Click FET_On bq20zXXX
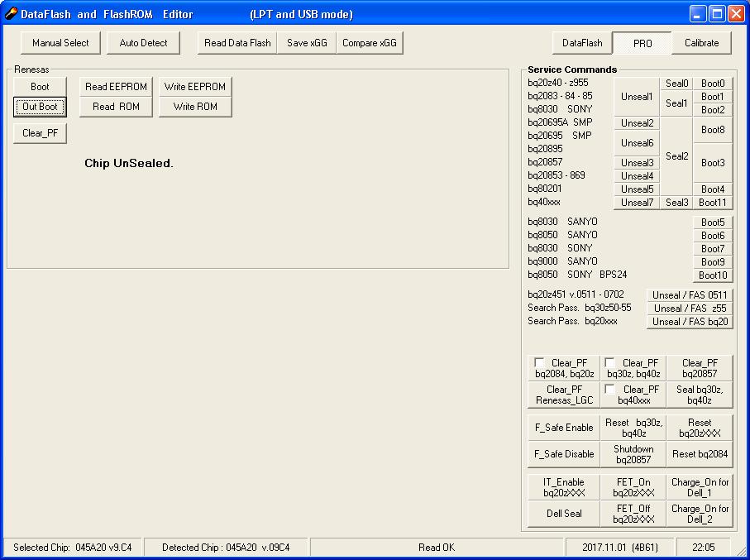This screenshot has height=560, width=750. click(633, 487)
